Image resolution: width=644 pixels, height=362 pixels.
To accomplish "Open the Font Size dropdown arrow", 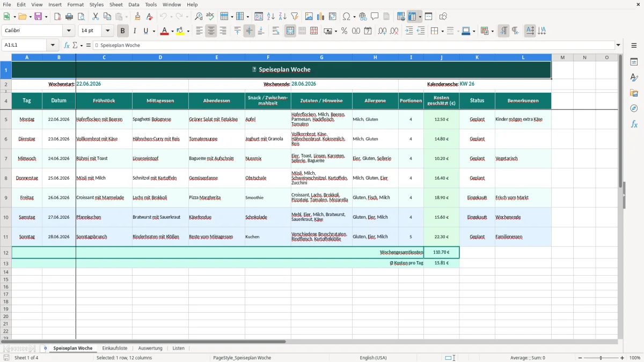I will pyautogui.click(x=108, y=31).
